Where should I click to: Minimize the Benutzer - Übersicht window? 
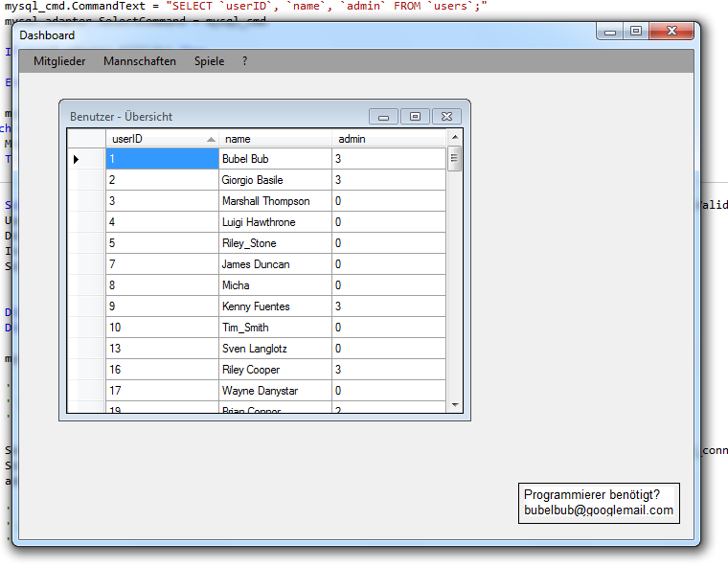click(x=383, y=117)
